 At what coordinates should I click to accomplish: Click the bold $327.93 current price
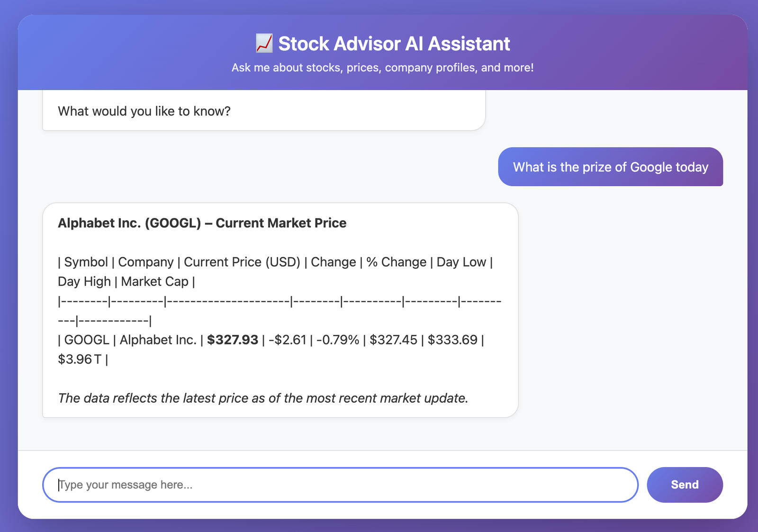click(x=233, y=340)
